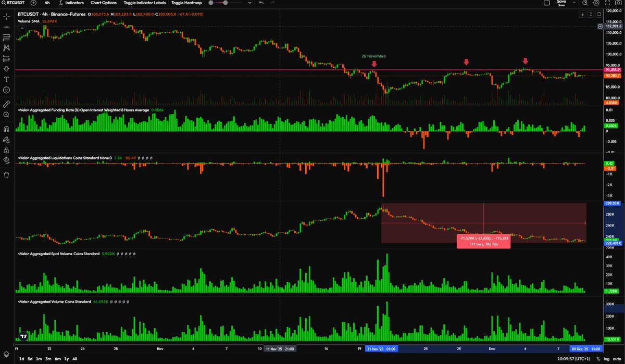Select the 3m date range
This screenshot has height=364, width=625.
[x=48, y=359]
